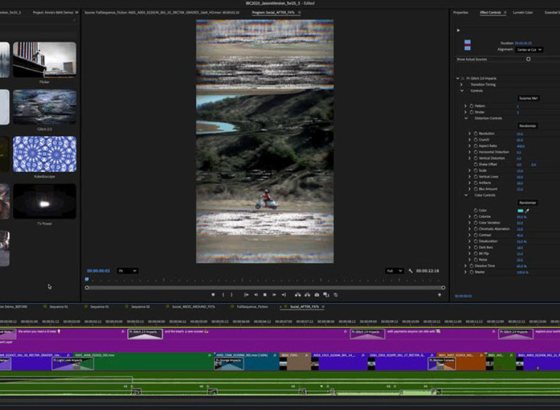The width and height of the screenshot is (560, 410).
Task: Toggle stopwatch for Chromatic Aberration
Action: pos(476,229)
